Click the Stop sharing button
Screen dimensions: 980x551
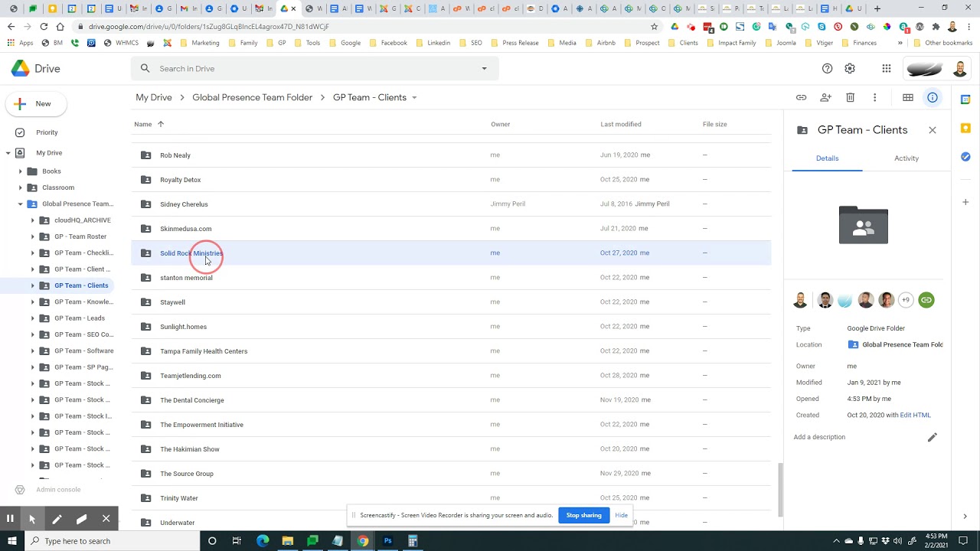(x=583, y=515)
